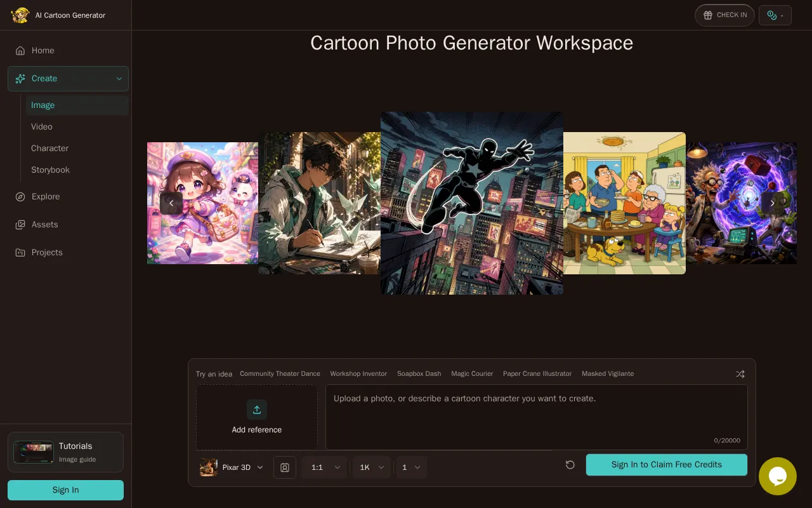The width and height of the screenshot is (812, 508).
Task: Click the CHECK IN gift button
Action: (x=724, y=15)
